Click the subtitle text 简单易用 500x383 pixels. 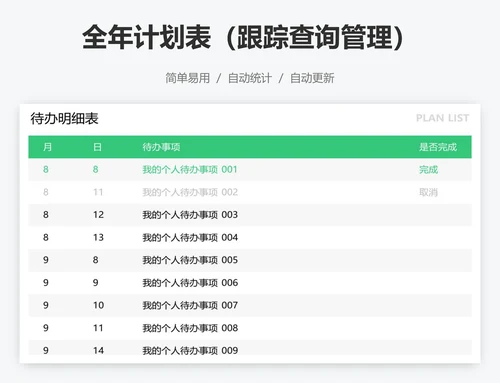point(188,78)
